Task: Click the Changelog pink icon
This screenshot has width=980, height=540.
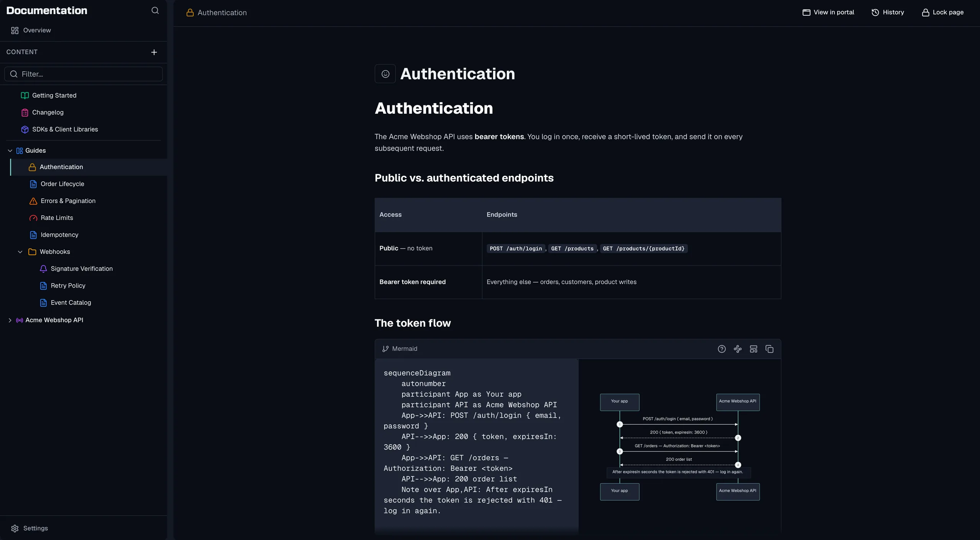Action: click(x=25, y=112)
